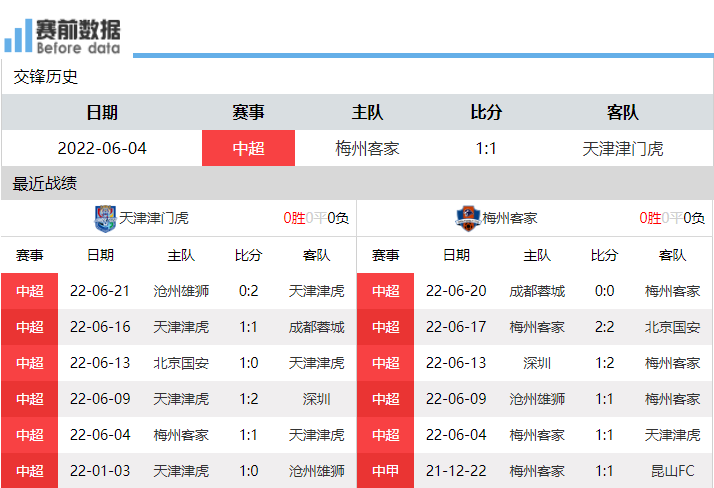Viewport: 714px width, 488px height.
Task: Click the 0:2 score of 沧州雄狮 match
Action: click(249, 291)
